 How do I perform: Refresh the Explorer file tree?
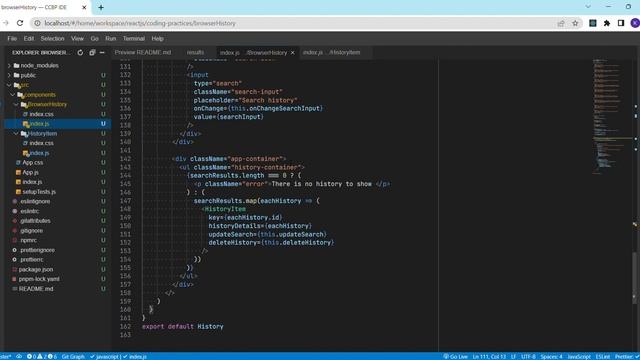(x=80, y=53)
